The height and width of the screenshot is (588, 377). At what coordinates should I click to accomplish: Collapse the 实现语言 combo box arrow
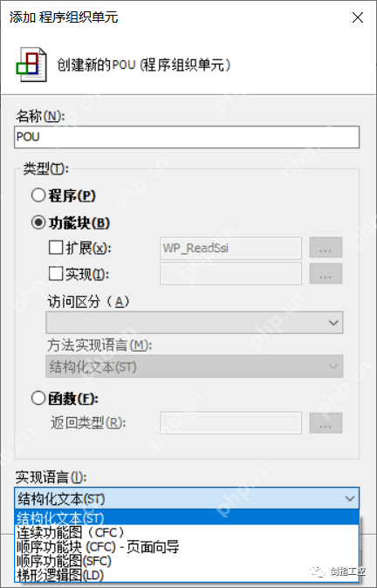coord(350,498)
